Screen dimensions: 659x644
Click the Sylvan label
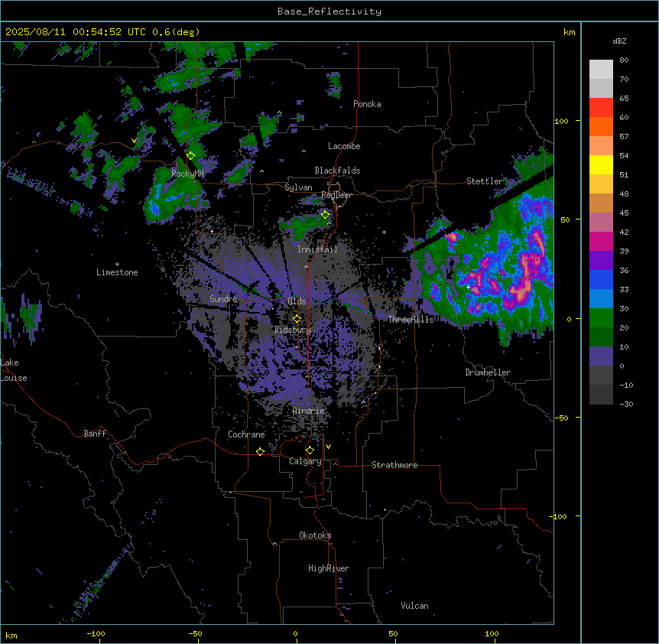pyautogui.click(x=298, y=187)
